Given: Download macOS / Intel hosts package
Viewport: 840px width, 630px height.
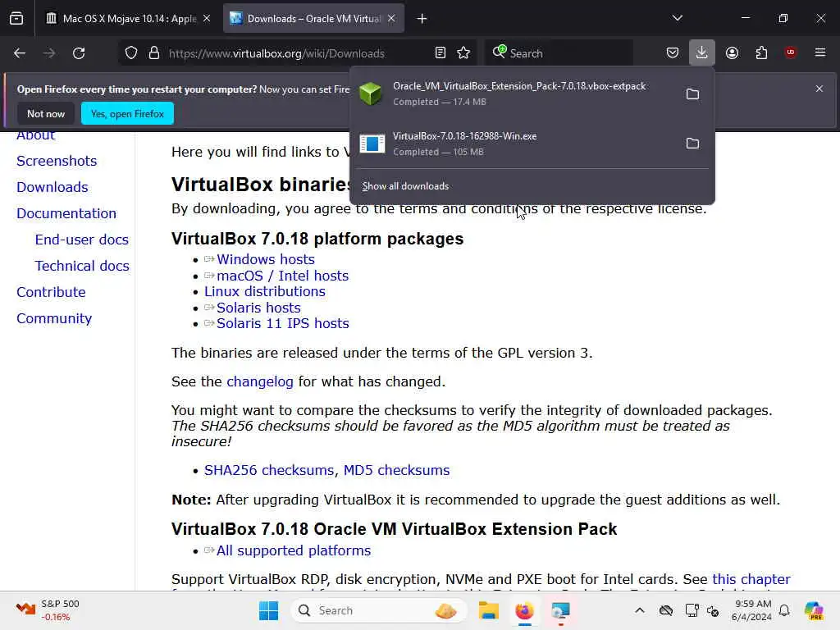Looking at the screenshot, I should tap(282, 276).
